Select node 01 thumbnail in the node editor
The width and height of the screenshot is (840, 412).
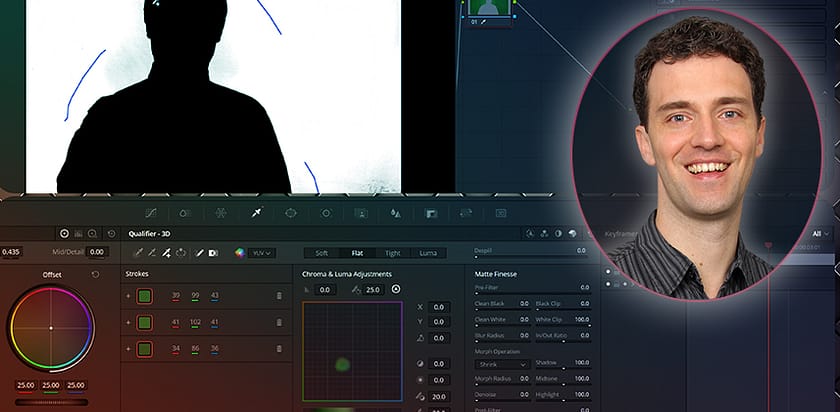(489, 7)
